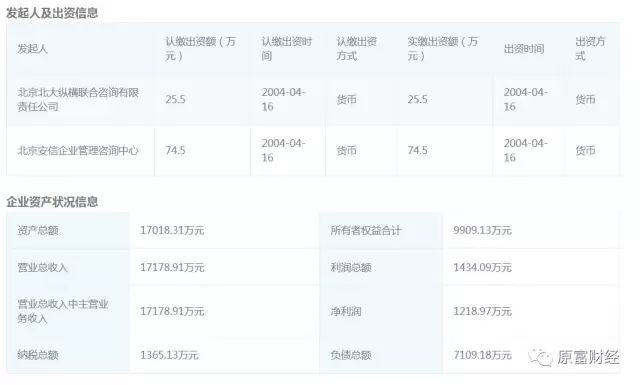Click the 出资时间 column header
The height and width of the screenshot is (385, 640).
tap(524, 49)
